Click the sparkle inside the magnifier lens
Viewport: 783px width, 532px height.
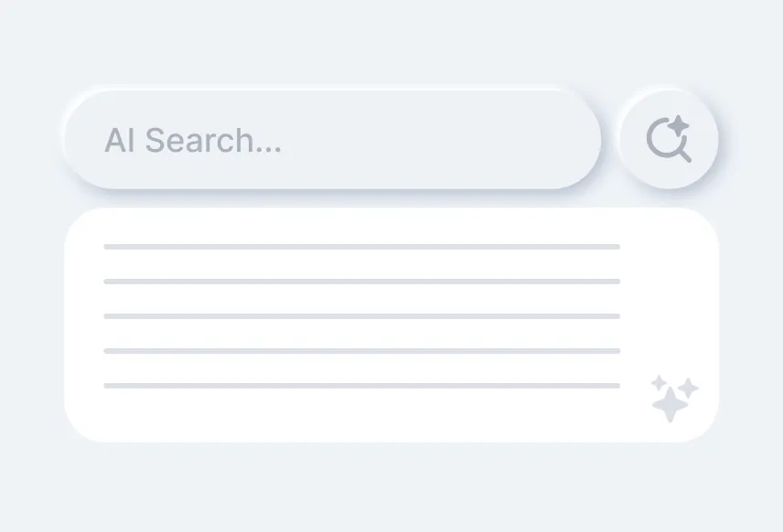tap(677, 127)
